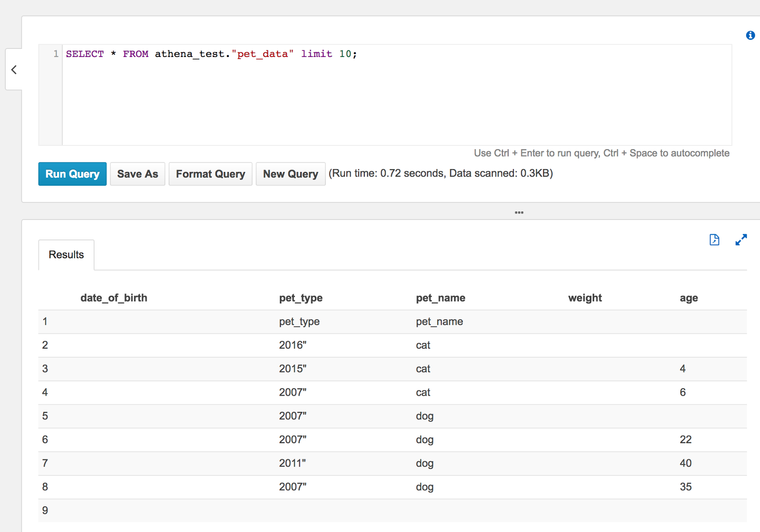Open the query info tooltip icon
760x532 pixels.
pyautogui.click(x=750, y=35)
